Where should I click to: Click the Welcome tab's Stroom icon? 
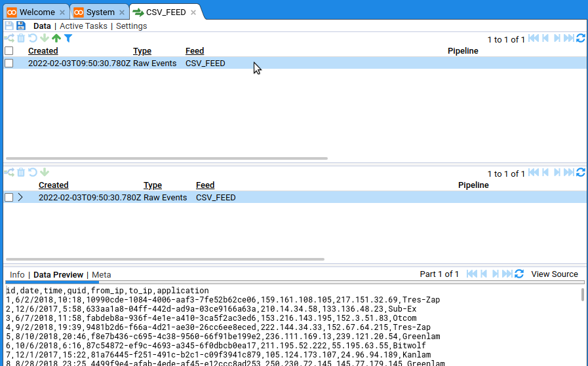point(12,12)
